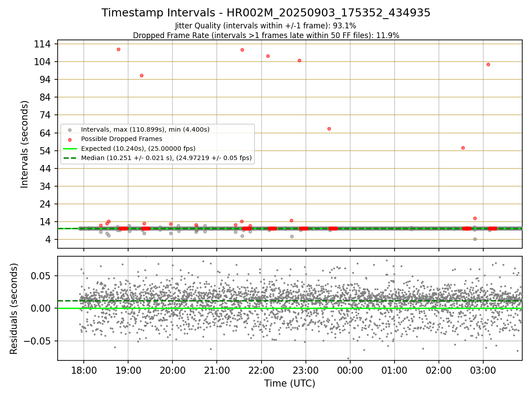Click the 'Residuals (seconds)' y-axis label
Viewport: 532px width, 399px height.
(x=14, y=309)
